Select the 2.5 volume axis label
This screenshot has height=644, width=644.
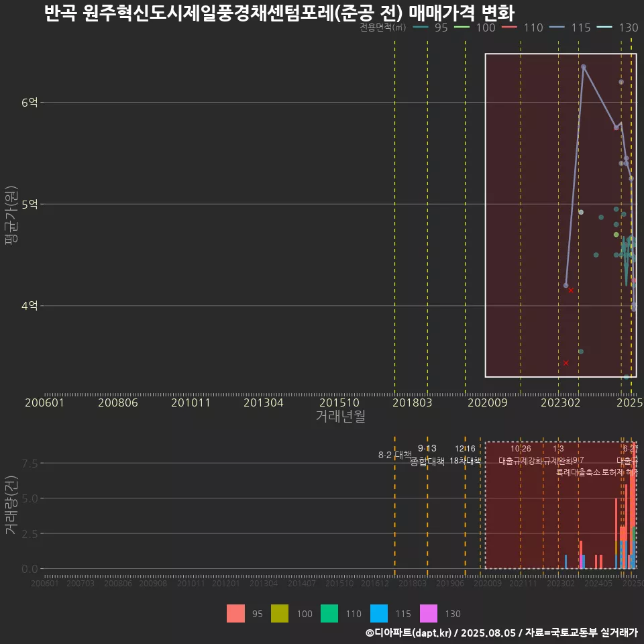[x=30, y=534]
